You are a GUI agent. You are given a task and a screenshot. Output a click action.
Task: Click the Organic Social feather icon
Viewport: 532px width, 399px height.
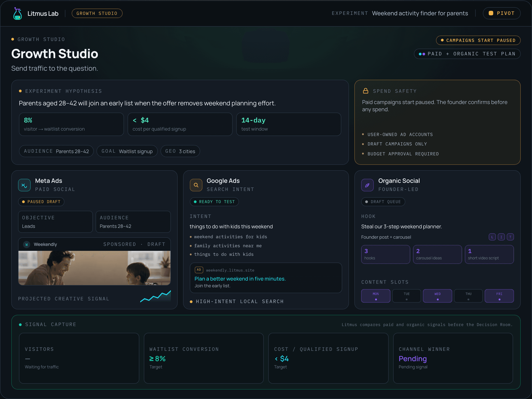367,185
